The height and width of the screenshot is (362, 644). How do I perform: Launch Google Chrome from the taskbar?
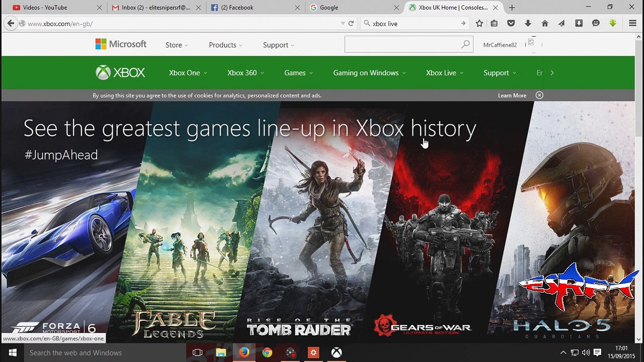point(267,353)
